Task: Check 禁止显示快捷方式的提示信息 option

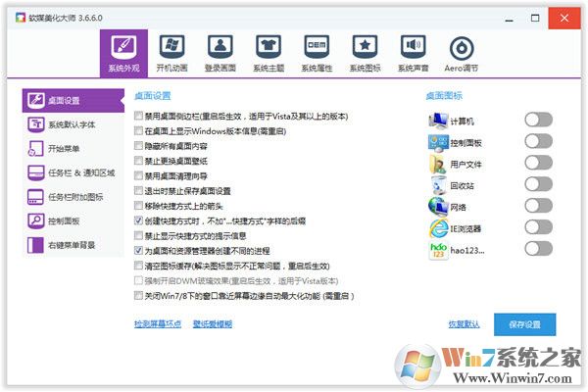Action: 138,235
